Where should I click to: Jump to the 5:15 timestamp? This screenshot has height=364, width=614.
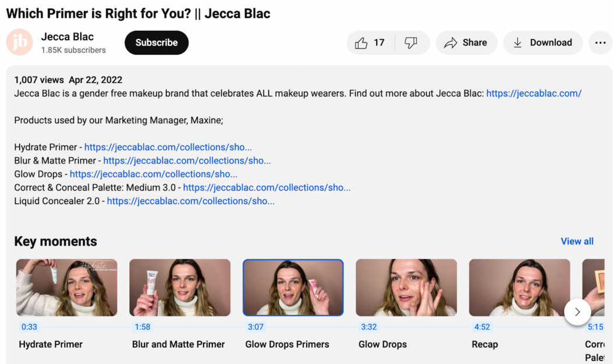click(595, 327)
